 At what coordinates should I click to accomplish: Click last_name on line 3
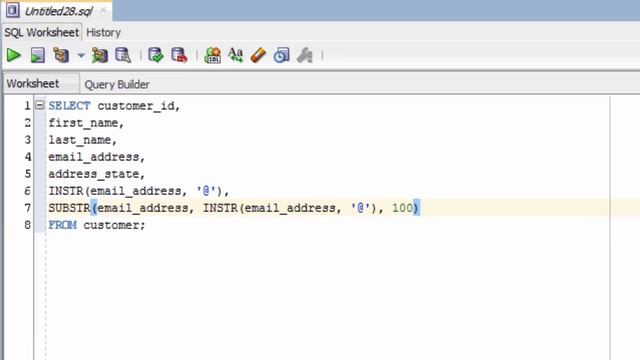[x=80, y=140]
